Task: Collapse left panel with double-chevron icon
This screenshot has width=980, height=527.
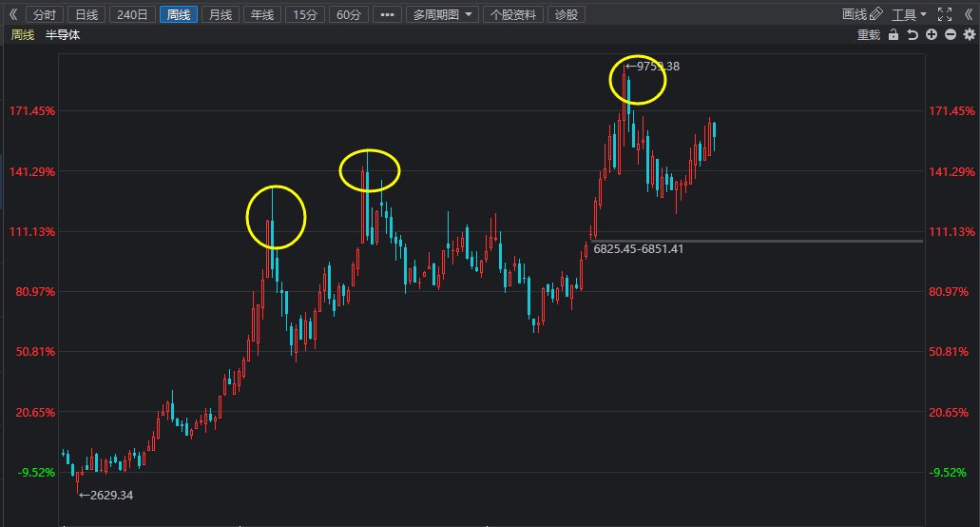Action: pos(13,14)
